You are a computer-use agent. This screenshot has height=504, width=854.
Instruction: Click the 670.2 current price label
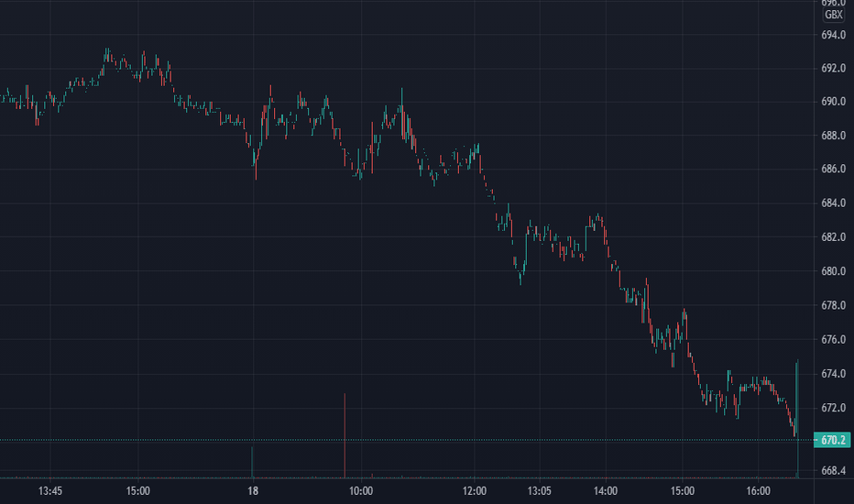point(832,440)
